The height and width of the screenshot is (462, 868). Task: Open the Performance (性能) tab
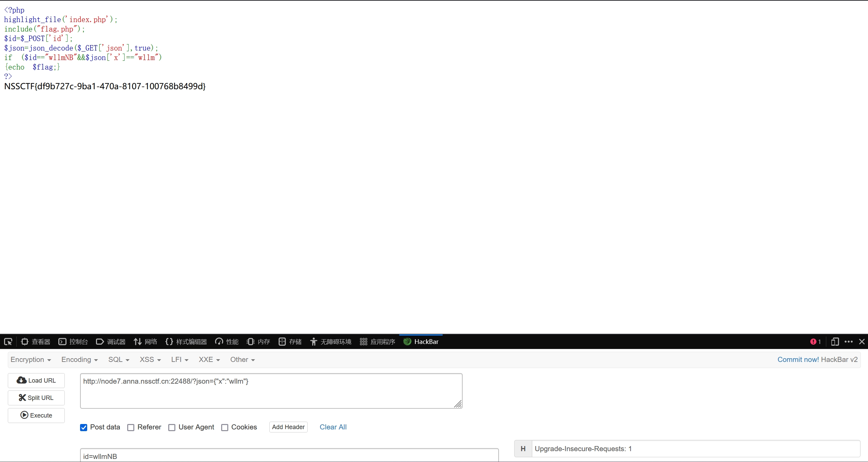(227, 342)
